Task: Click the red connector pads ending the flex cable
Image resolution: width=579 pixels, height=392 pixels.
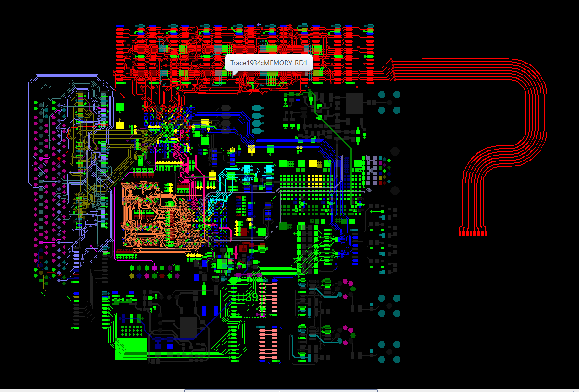Action: pos(473,234)
